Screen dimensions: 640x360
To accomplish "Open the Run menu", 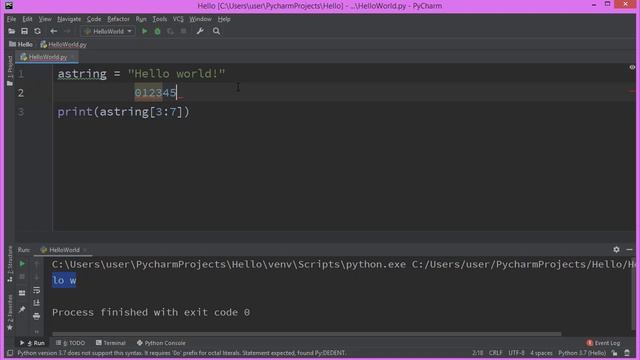I will [141, 19].
